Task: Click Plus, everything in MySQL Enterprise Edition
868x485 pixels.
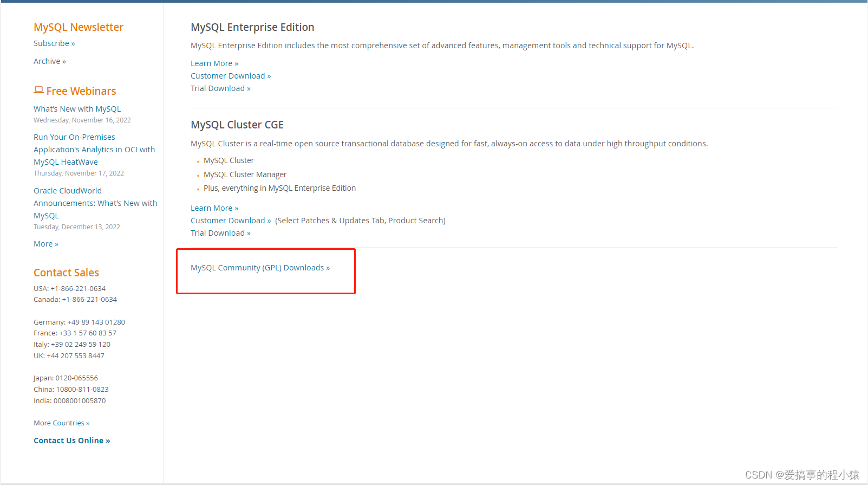Action: click(279, 188)
